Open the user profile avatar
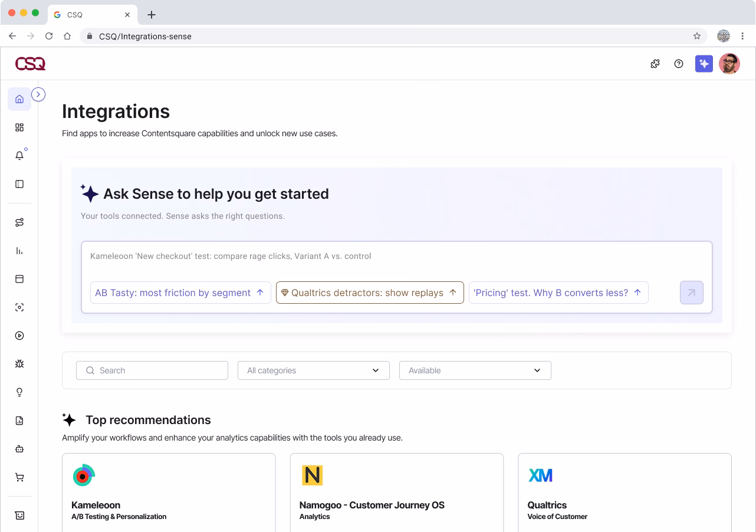756x532 pixels. pyautogui.click(x=729, y=64)
